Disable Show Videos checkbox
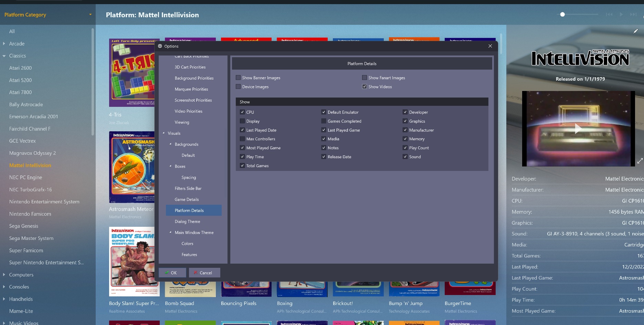 pos(365,87)
